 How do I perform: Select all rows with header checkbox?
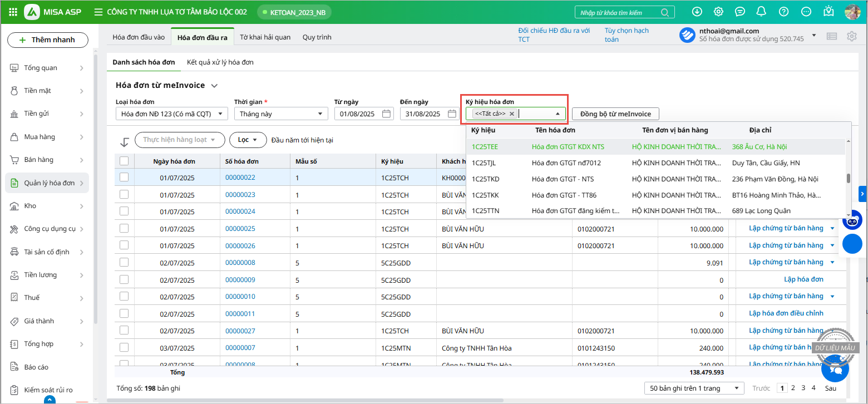pos(124,161)
